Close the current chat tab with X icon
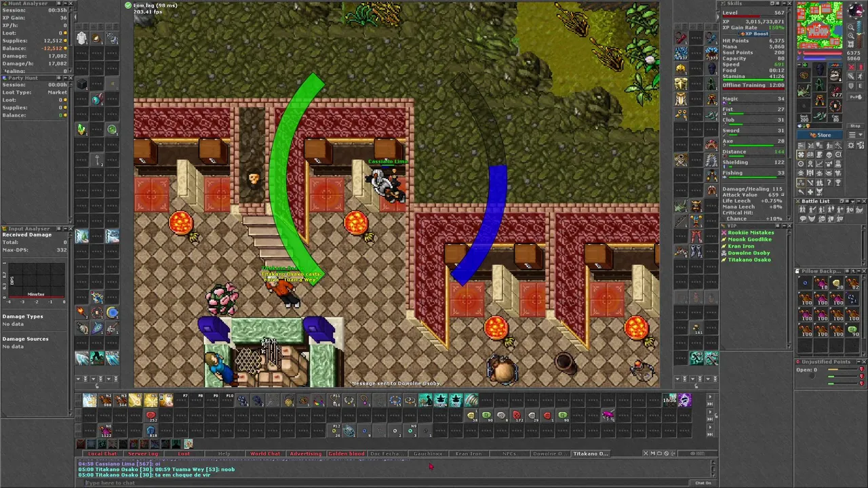This screenshot has width=868, height=488. pyautogui.click(x=646, y=453)
